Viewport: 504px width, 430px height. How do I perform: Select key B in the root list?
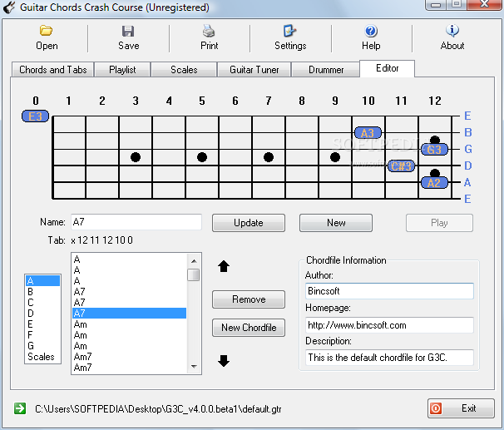tap(42, 291)
